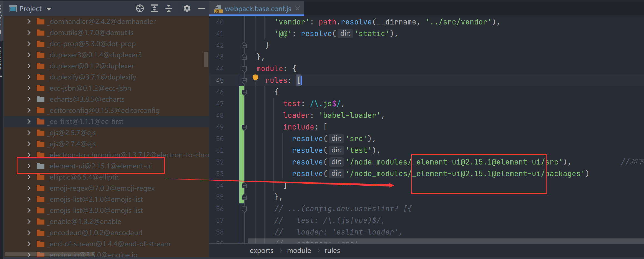Viewport: 644px width, 259px height.
Task: Hide the Project panel with minus icon
Action: pos(202,8)
